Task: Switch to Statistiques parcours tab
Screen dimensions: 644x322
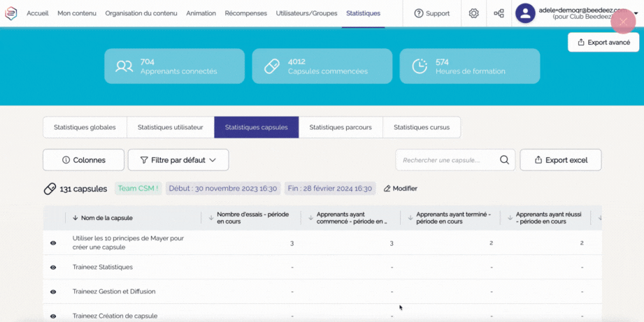Action: point(341,128)
